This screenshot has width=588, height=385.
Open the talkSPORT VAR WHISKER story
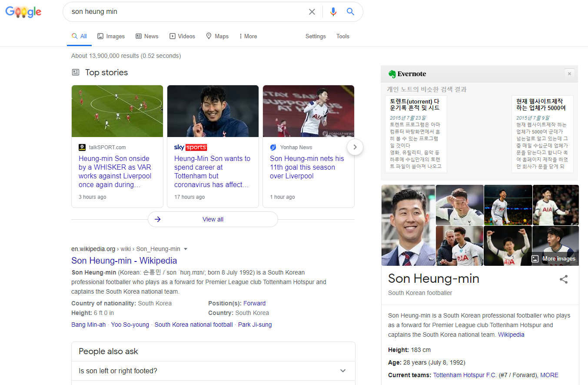[115, 171]
